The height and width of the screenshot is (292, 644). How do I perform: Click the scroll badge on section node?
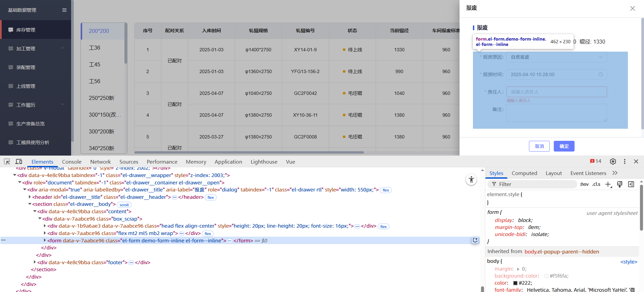point(124,205)
